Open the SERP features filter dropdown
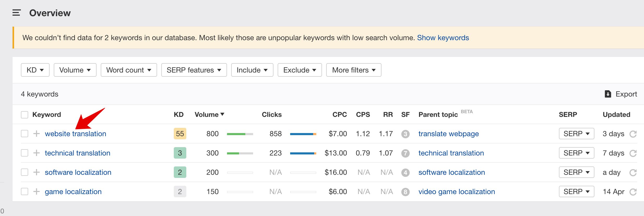 pos(194,70)
